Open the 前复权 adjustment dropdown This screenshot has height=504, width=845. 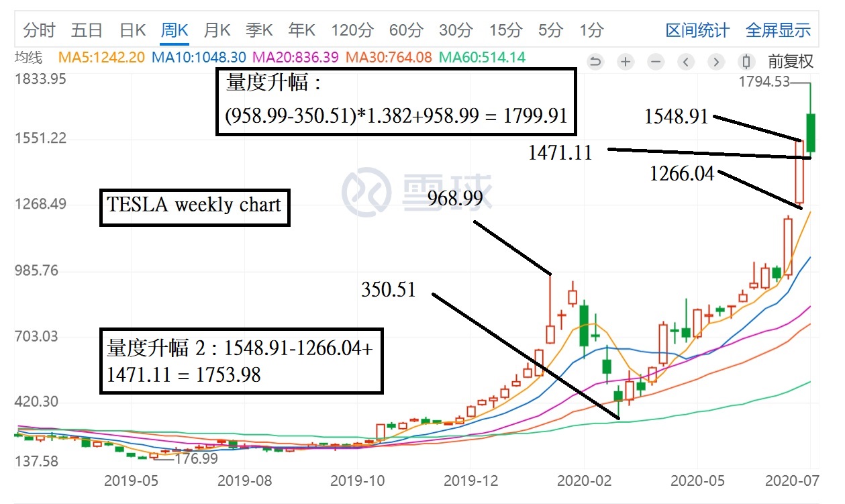tap(791, 62)
